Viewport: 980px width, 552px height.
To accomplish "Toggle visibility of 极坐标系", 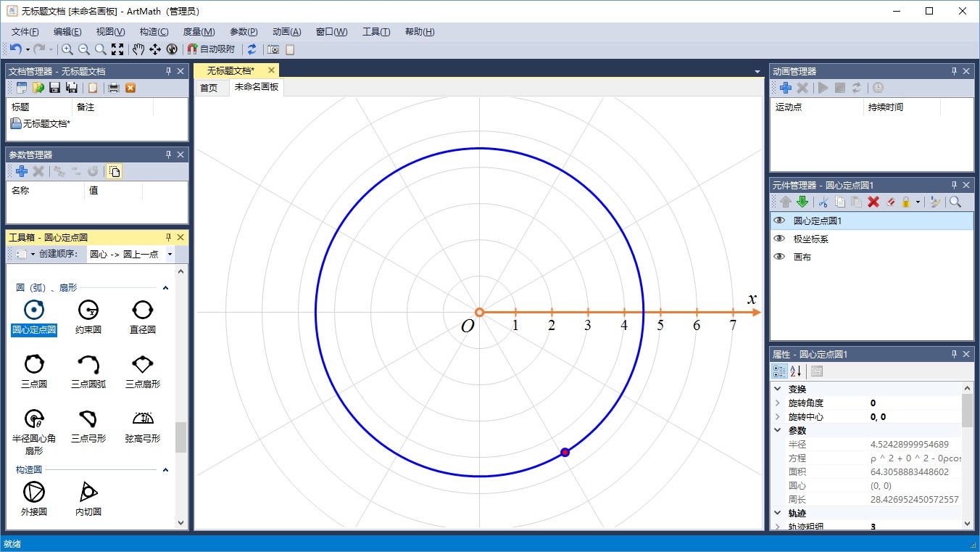I will pyautogui.click(x=779, y=239).
